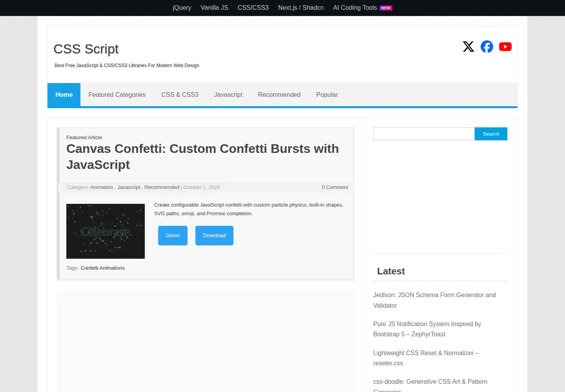Open the YouTube social icon

[x=505, y=47]
